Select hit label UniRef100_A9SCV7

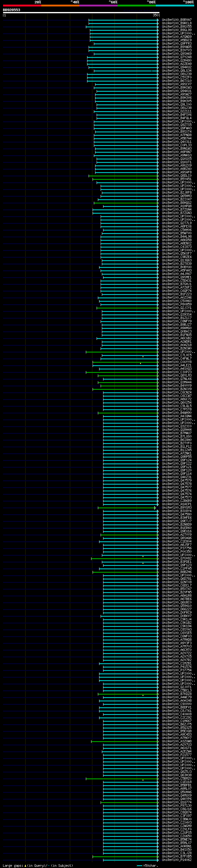coord(177,84)
